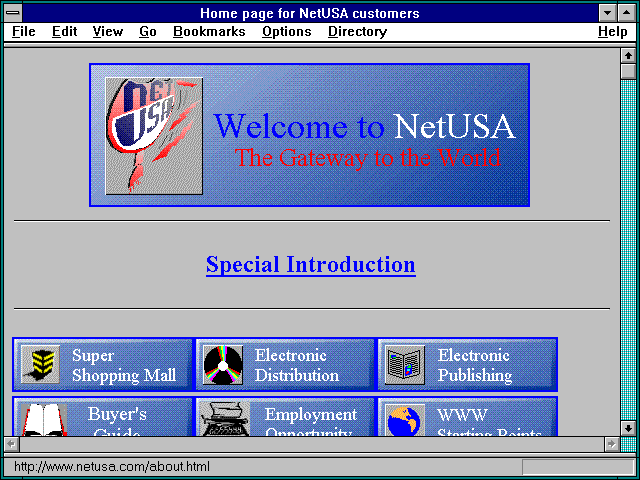Click the horizontal scrollbar right arrow
The image size is (640, 480).
[x=611, y=444]
